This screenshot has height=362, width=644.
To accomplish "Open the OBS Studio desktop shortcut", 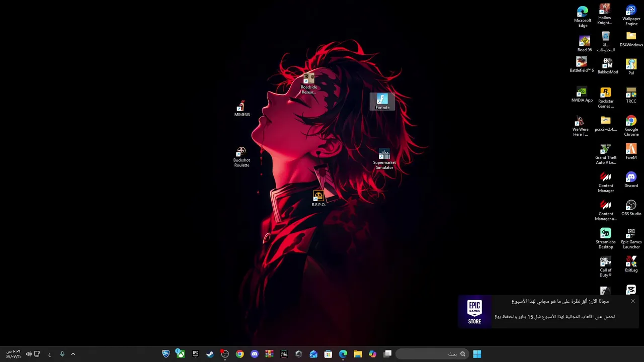I will pos(631,208).
